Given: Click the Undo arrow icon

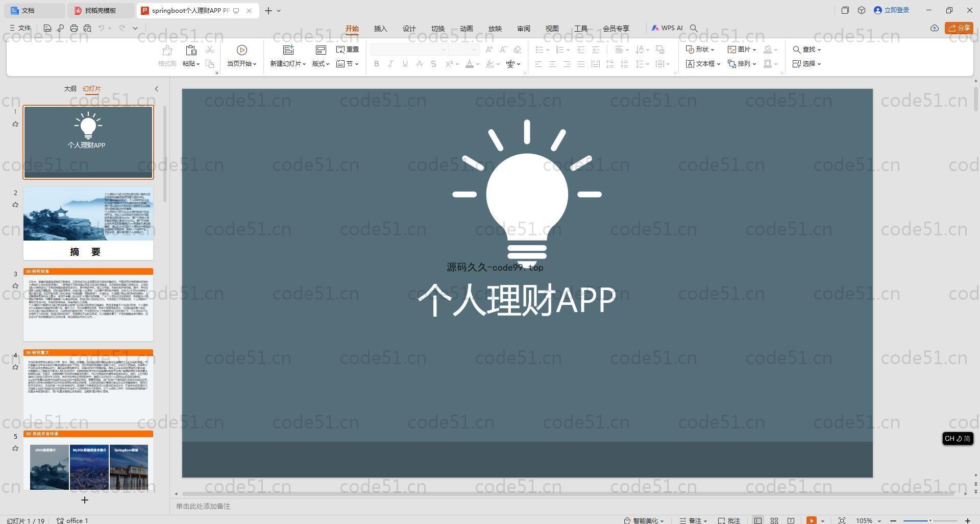Looking at the screenshot, I should click(x=102, y=28).
